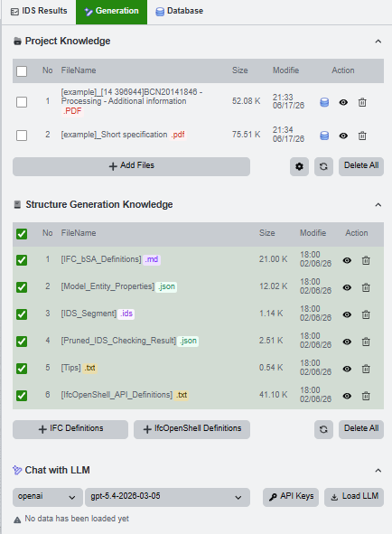View Tips txt with eye icon

pyautogui.click(x=347, y=369)
